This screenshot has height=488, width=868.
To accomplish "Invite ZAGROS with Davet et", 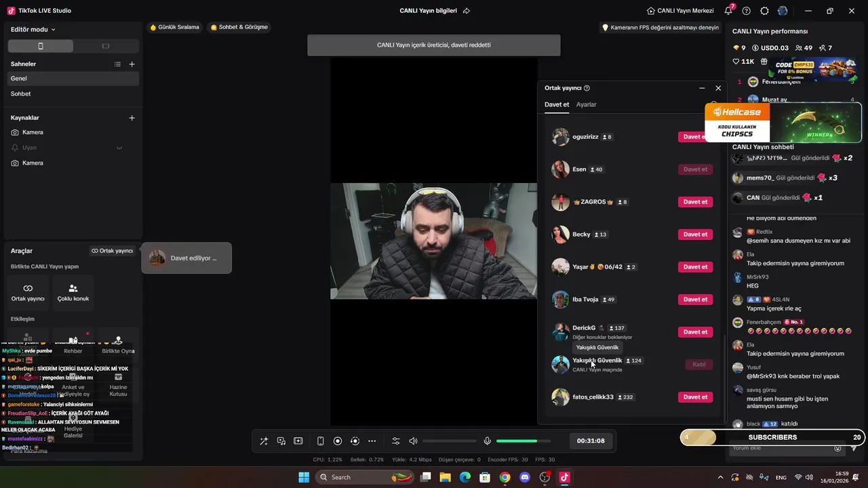I will pos(695,202).
